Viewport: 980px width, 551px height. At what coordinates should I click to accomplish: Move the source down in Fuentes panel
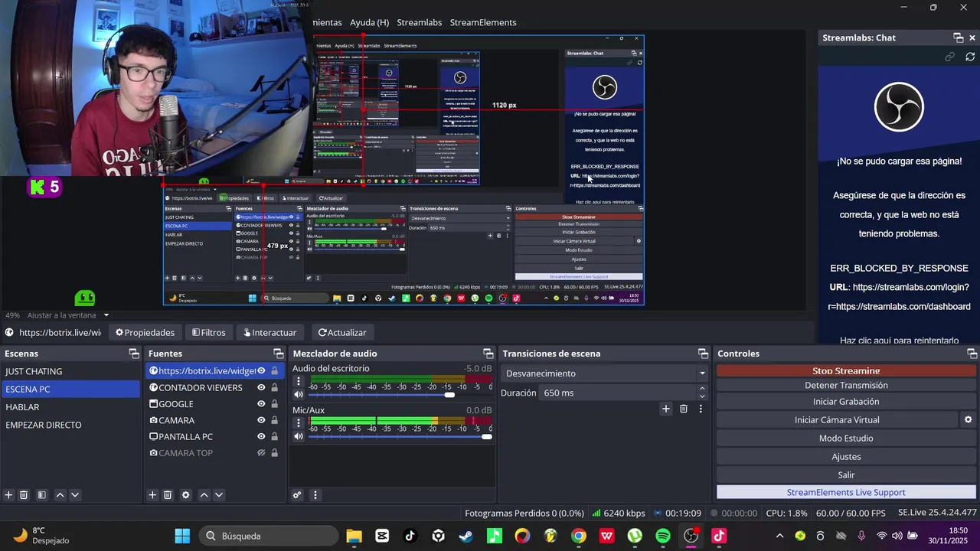point(219,495)
